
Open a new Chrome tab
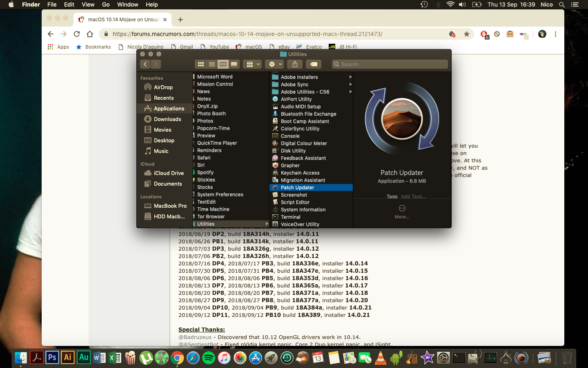click(180, 19)
